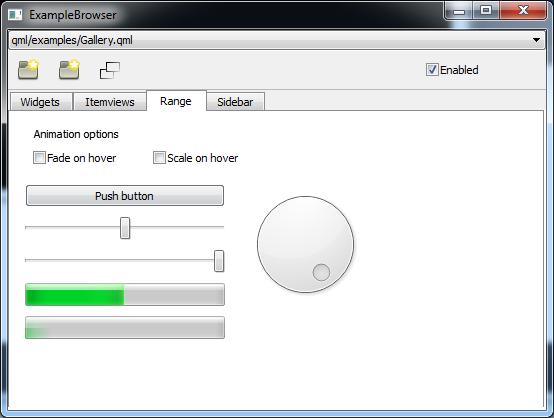Image resolution: width=554 pixels, height=418 pixels.
Task: Enable Scale on hover checkbox
Action: coord(159,158)
